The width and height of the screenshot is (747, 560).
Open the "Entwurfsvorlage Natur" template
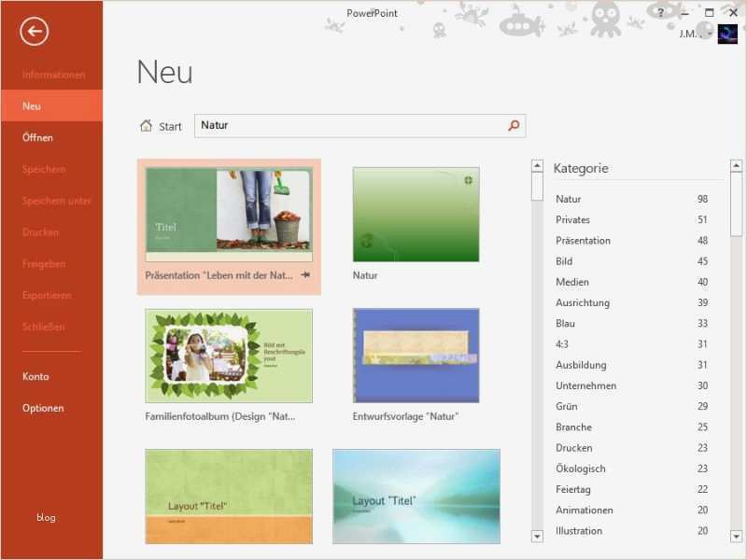(x=416, y=356)
